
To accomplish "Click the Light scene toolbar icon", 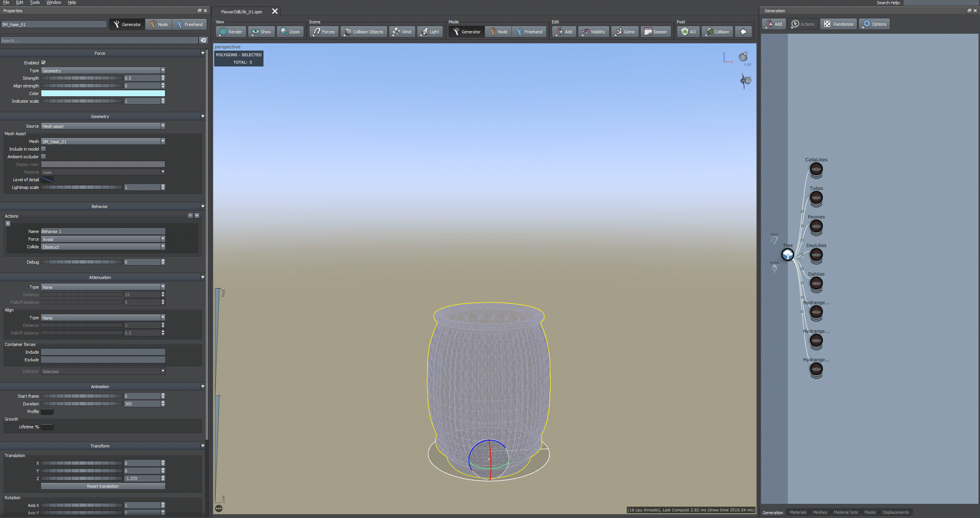I will pos(424,32).
